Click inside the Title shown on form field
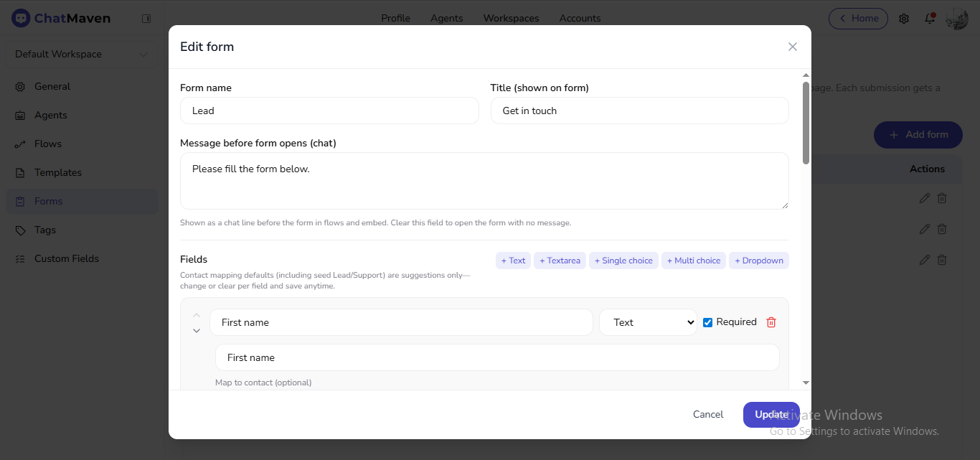The height and width of the screenshot is (460, 980). (639, 110)
